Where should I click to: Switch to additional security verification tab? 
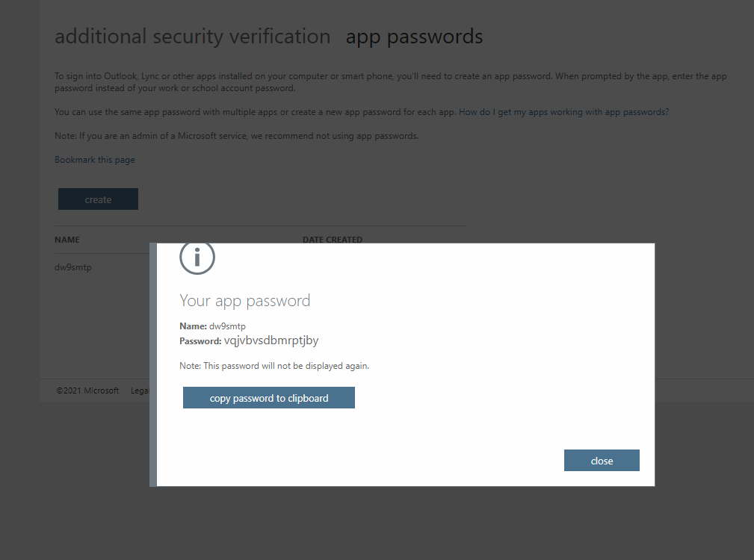tap(192, 37)
